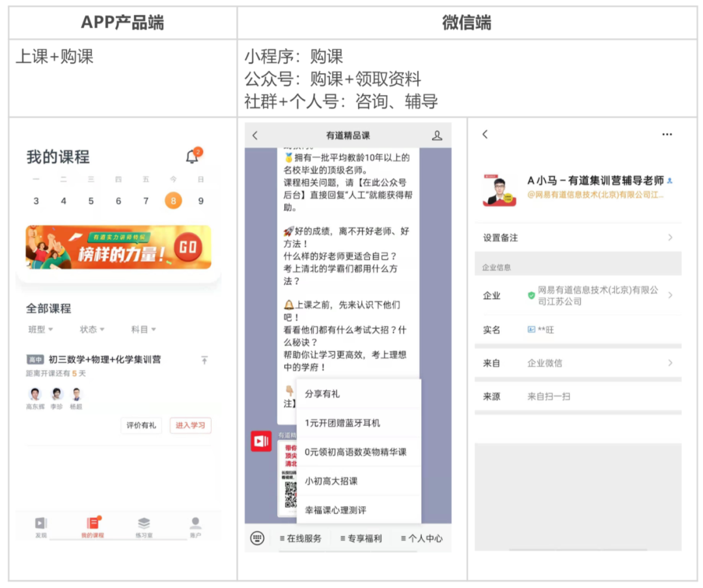The height and width of the screenshot is (588, 703).
Task: Tap the 来源 来自扫一扫 row
Action: pos(578,397)
